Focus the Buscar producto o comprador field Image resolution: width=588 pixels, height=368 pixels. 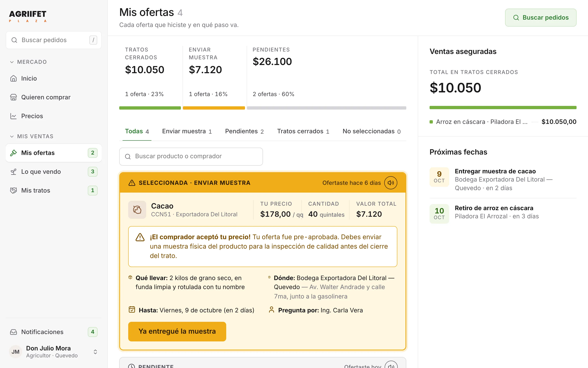[x=191, y=156]
